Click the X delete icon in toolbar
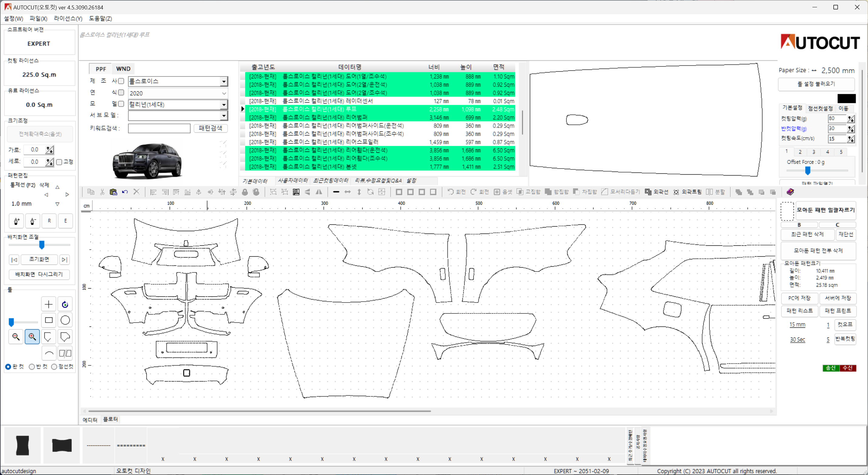The width and height of the screenshot is (868, 475). point(136,192)
